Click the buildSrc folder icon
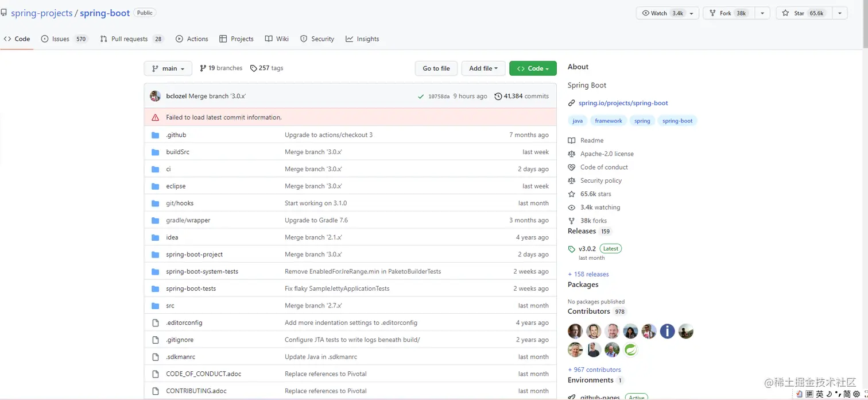Viewport: 868px width, 400px height. click(155, 152)
